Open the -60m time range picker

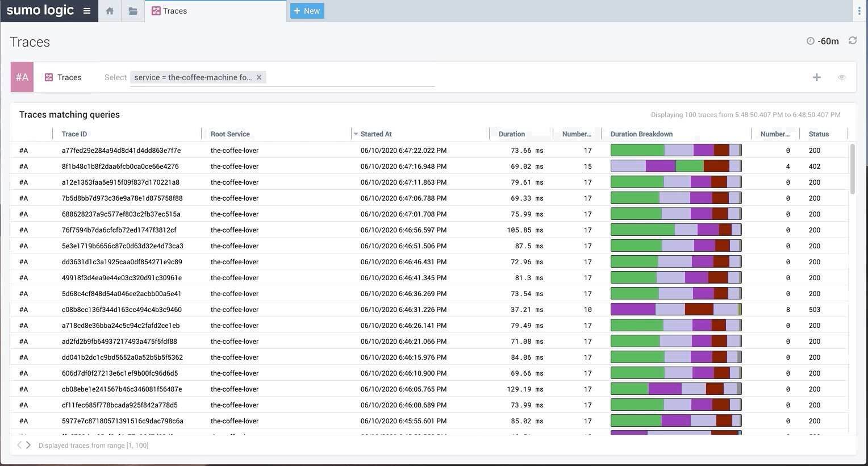click(x=823, y=41)
